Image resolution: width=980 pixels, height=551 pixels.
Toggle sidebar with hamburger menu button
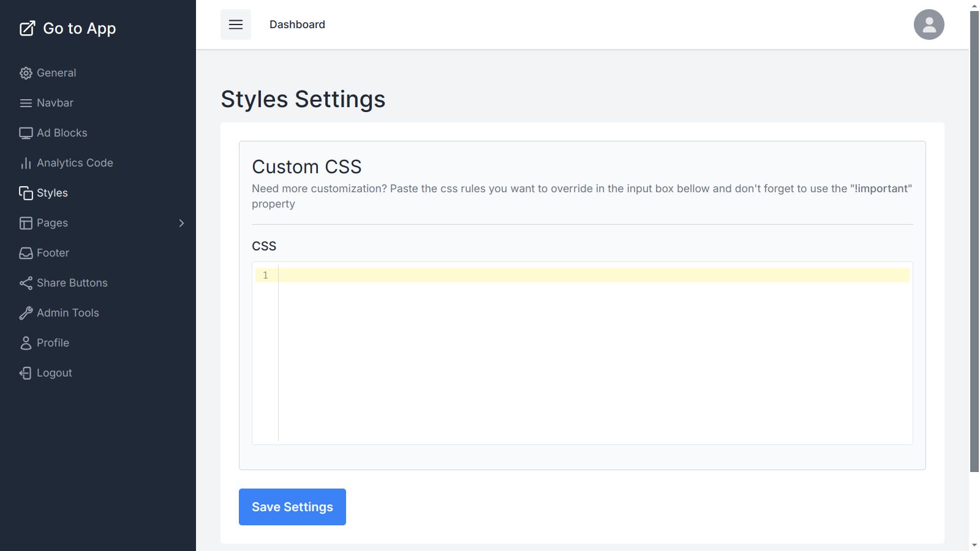(x=236, y=24)
